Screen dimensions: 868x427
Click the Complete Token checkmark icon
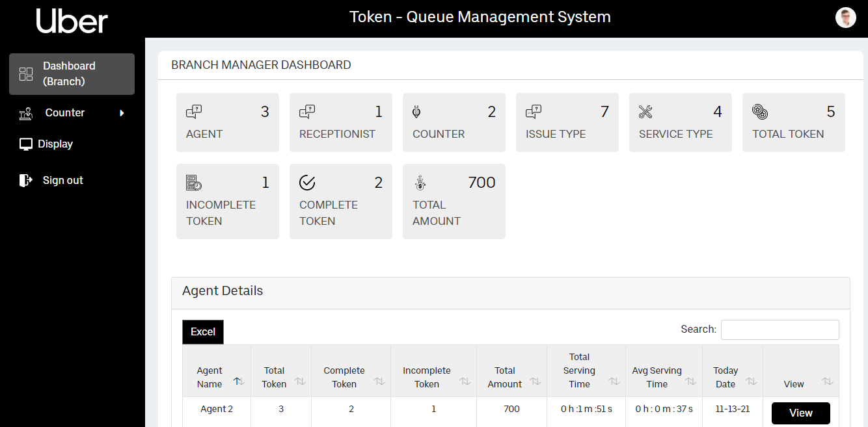coord(307,183)
